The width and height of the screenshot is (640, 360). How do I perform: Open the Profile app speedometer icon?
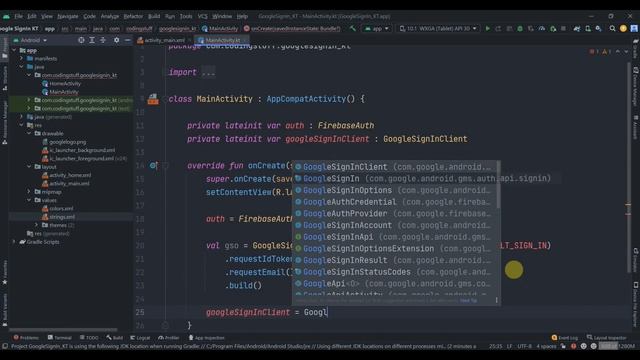coord(542,29)
